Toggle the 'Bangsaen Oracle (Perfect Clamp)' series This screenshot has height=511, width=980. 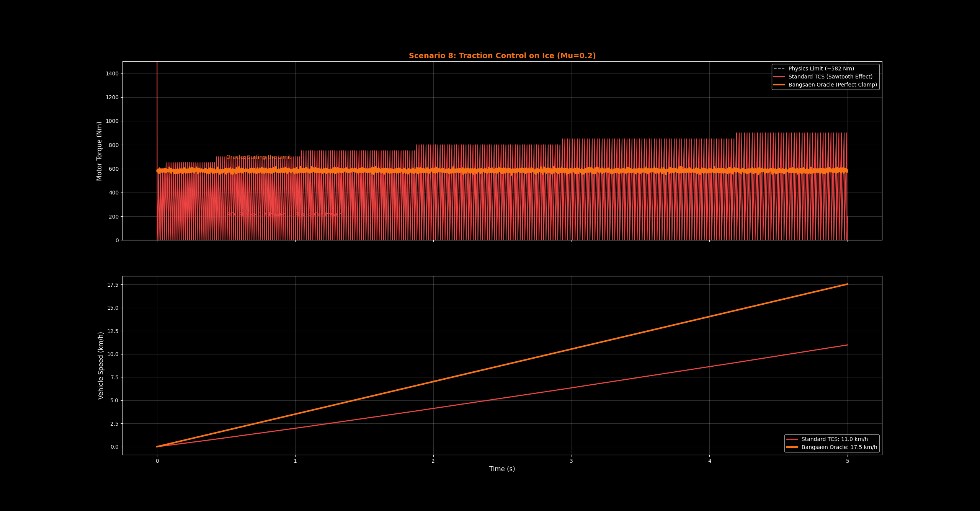[x=831, y=85]
